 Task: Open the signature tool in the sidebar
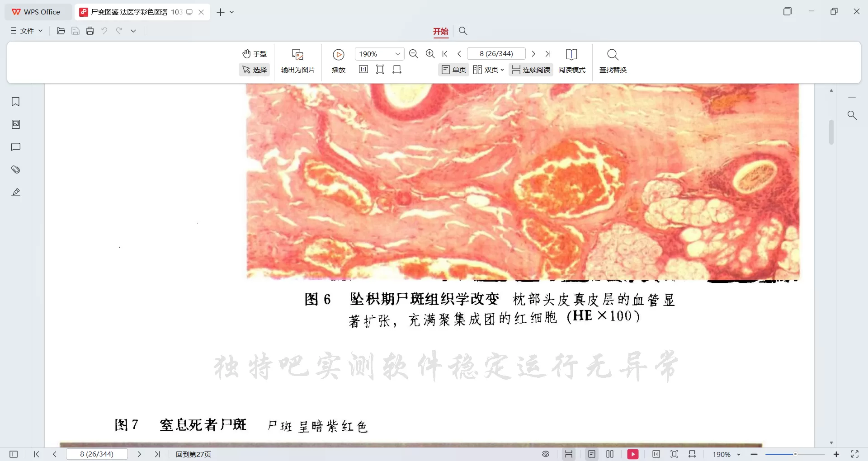(x=16, y=192)
